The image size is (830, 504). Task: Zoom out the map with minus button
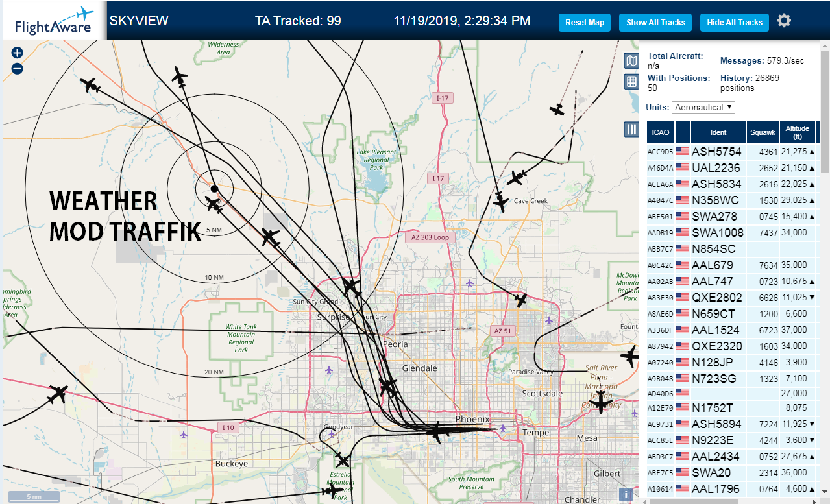coord(18,68)
